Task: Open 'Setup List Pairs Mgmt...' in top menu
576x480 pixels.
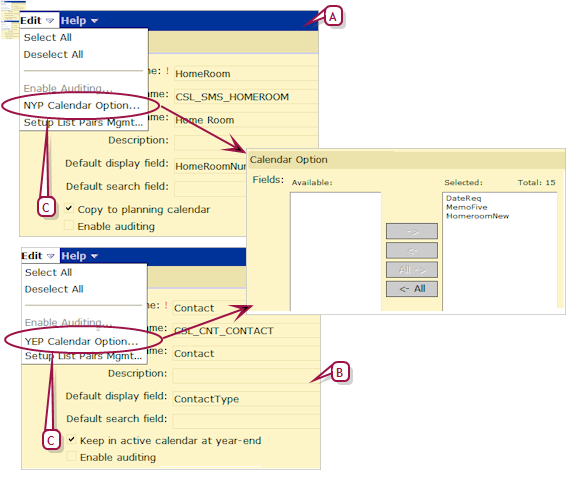Action: 83,122
